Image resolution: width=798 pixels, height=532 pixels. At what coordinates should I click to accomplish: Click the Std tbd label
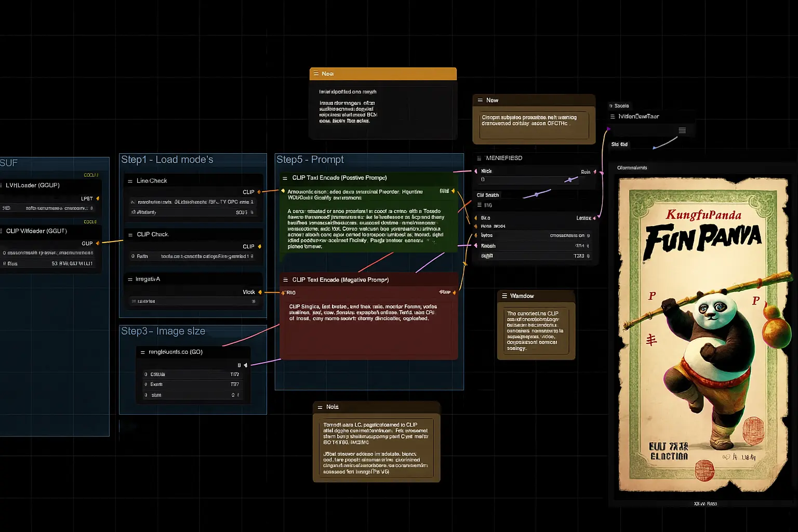coord(619,144)
